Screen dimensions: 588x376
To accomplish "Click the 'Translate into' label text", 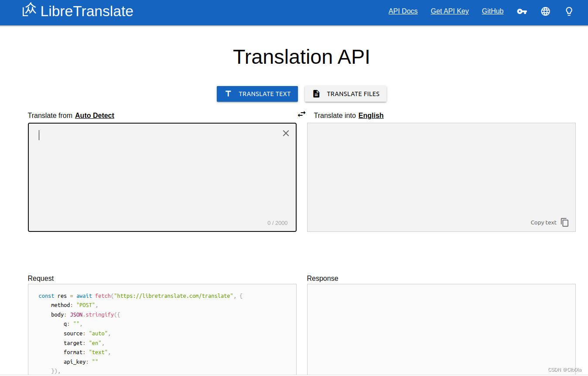I will coord(335,115).
